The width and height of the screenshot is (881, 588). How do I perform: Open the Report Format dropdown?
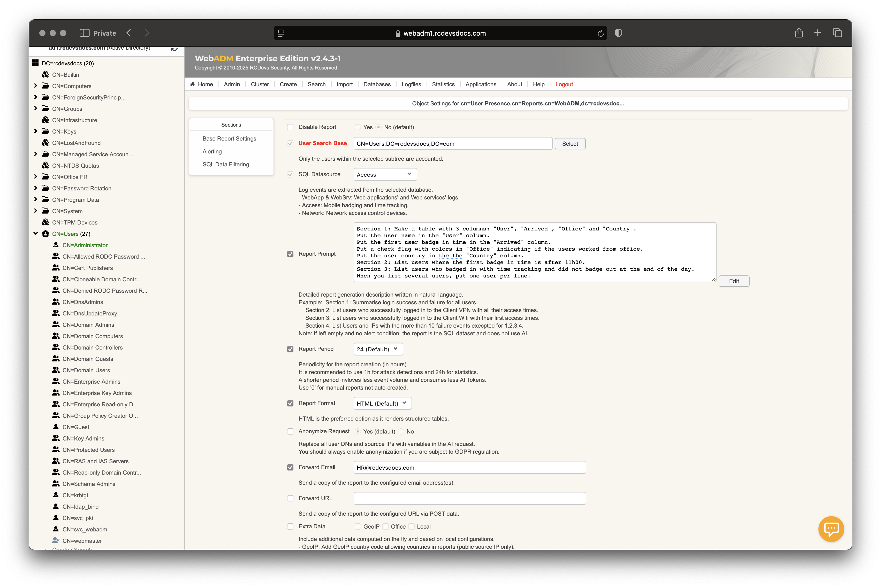(x=383, y=404)
